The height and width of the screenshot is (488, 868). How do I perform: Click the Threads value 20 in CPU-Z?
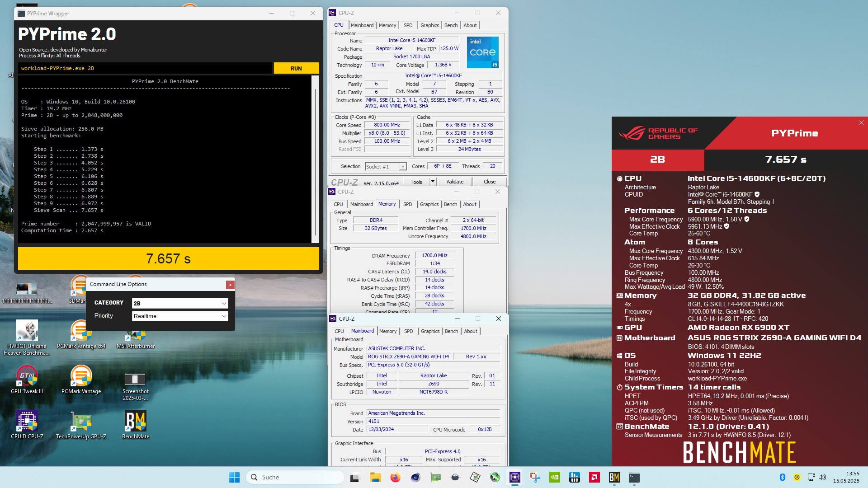point(492,166)
